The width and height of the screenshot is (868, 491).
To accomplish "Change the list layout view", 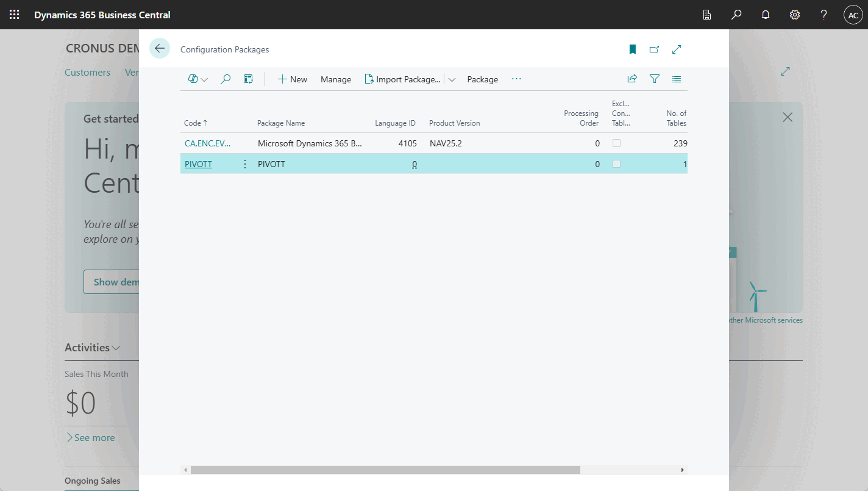I will pos(677,79).
